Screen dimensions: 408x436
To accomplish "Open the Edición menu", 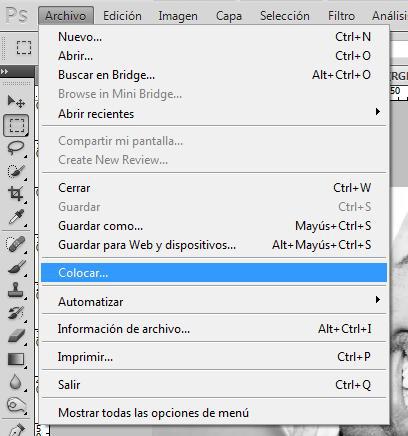I will click(x=122, y=16).
